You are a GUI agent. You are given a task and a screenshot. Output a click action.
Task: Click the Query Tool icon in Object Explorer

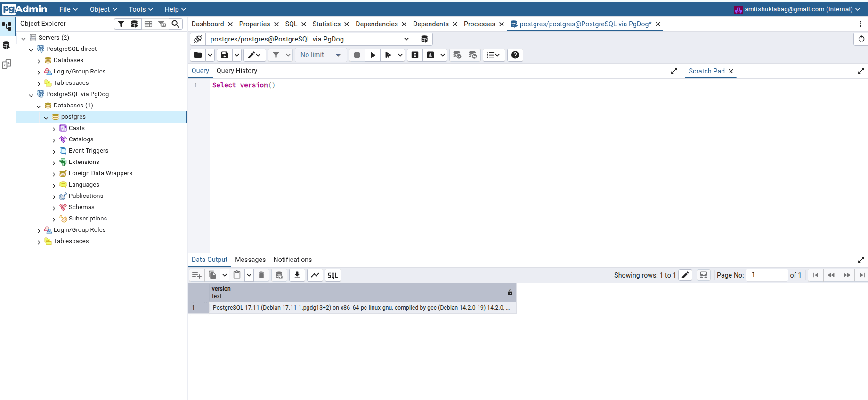[x=135, y=24]
